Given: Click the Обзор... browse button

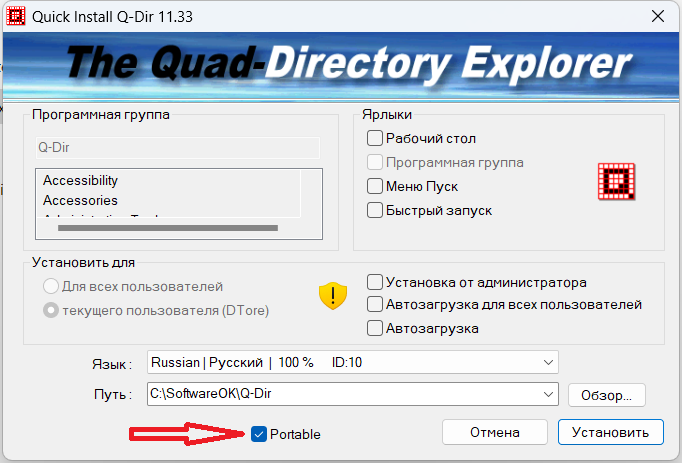Looking at the screenshot, I should click(x=607, y=395).
